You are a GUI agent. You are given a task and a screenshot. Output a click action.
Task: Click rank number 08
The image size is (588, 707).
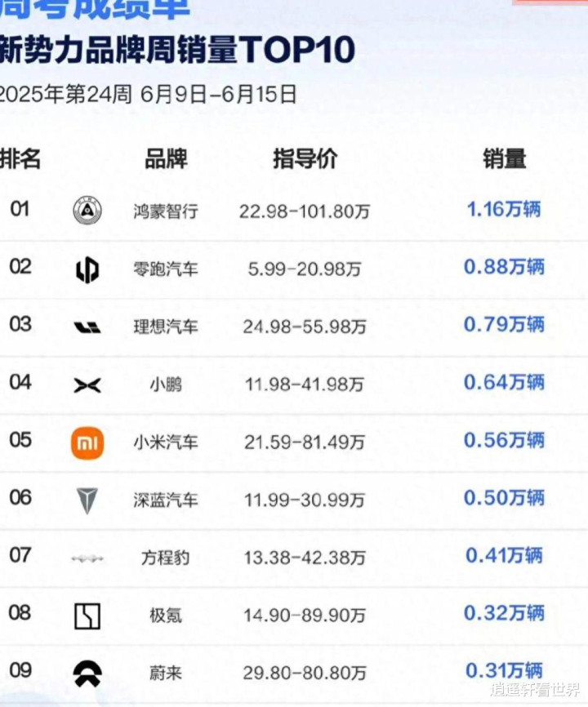(x=20, y=613)
